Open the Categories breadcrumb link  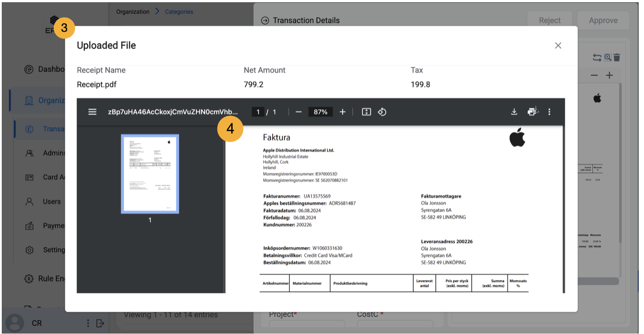click(x=179, y=12)
